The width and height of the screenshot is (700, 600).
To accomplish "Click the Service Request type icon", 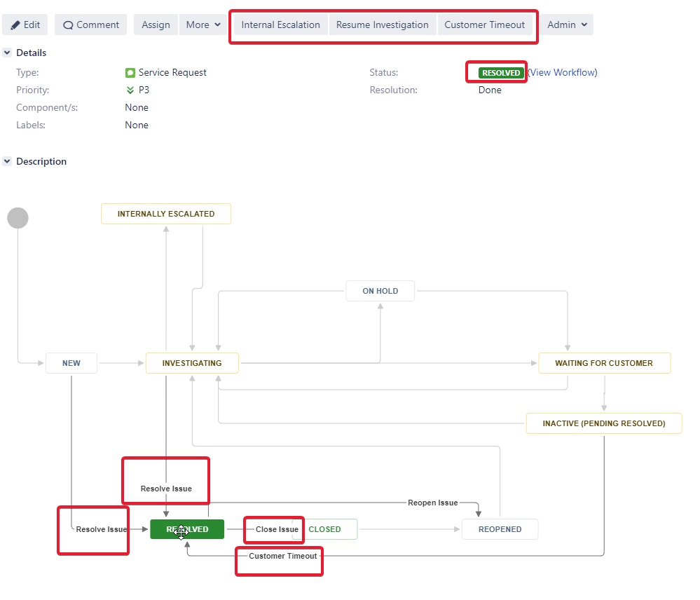I will (130, 73).
